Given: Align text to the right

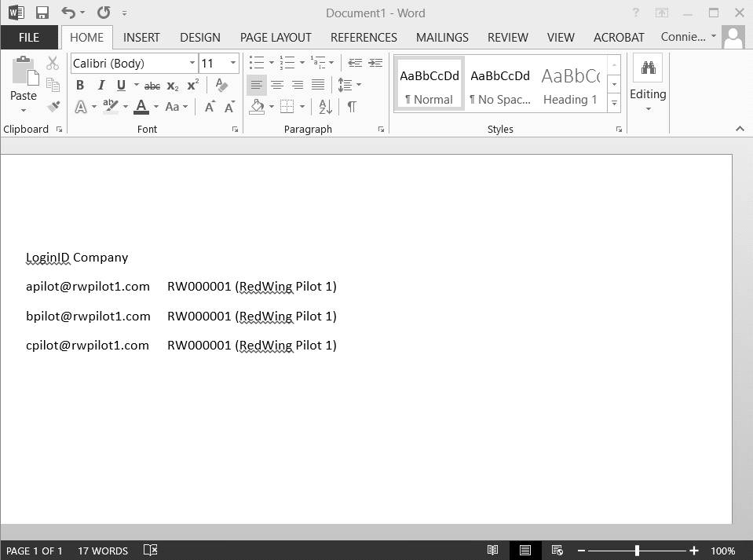Looking at the screenshot, I should click(x=298, y=85).
